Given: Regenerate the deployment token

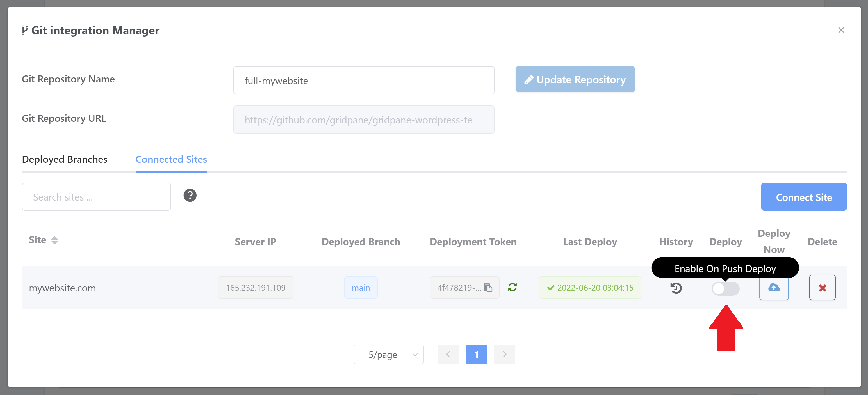Looking at the screenshot, I should [512, 287].
